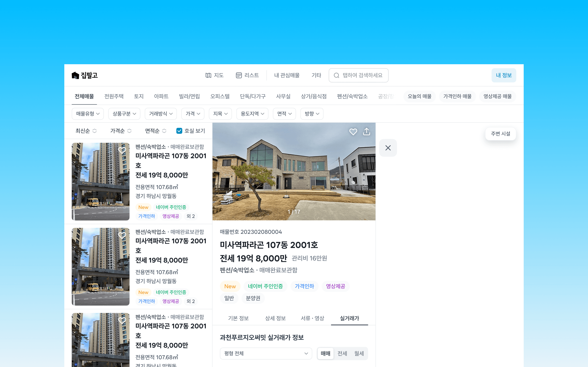Select 월세 in transaction type toggle

[359, 353]
